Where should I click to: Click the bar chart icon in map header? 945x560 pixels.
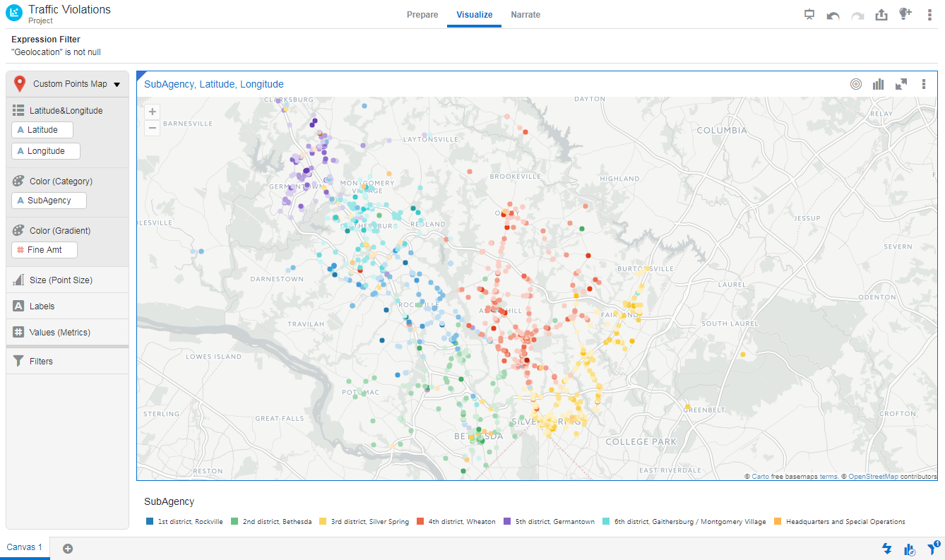(879, 84)
